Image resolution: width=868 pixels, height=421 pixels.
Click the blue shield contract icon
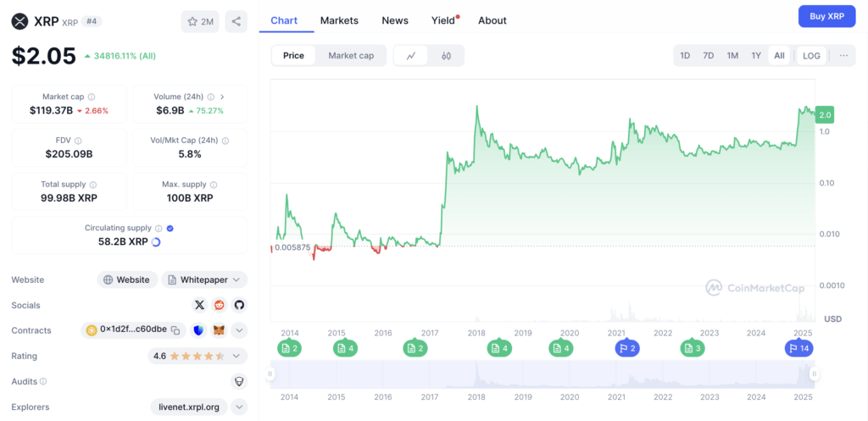tap(199, 330)
